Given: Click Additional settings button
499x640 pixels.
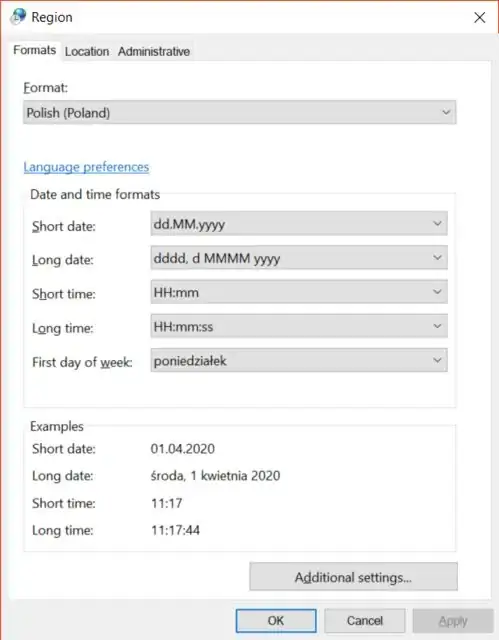Looking at the screenshot, I should click(x=353, y=577).
